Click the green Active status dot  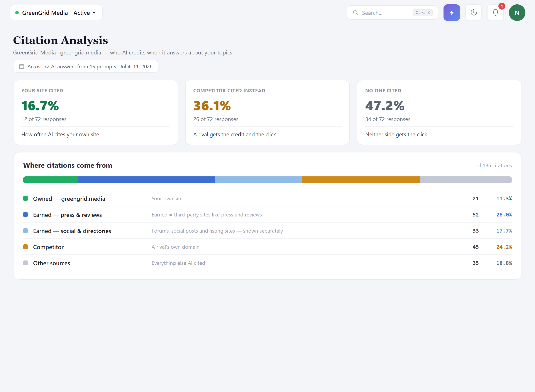[17, 13]
